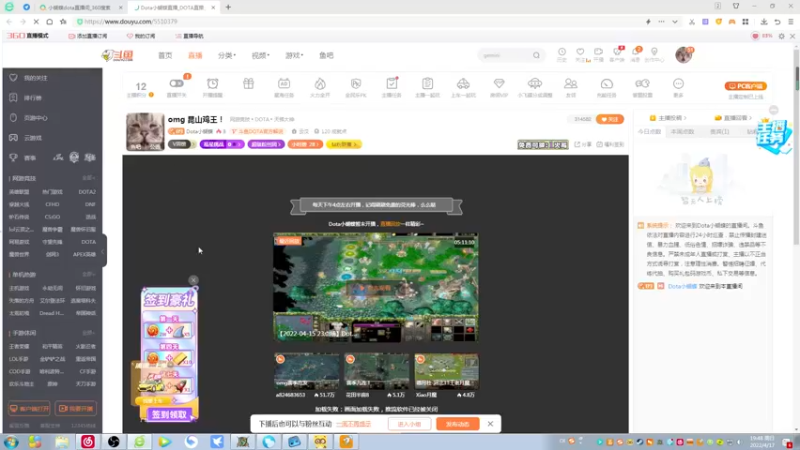Open the 鱼吧 navigation item

[326, 55]
